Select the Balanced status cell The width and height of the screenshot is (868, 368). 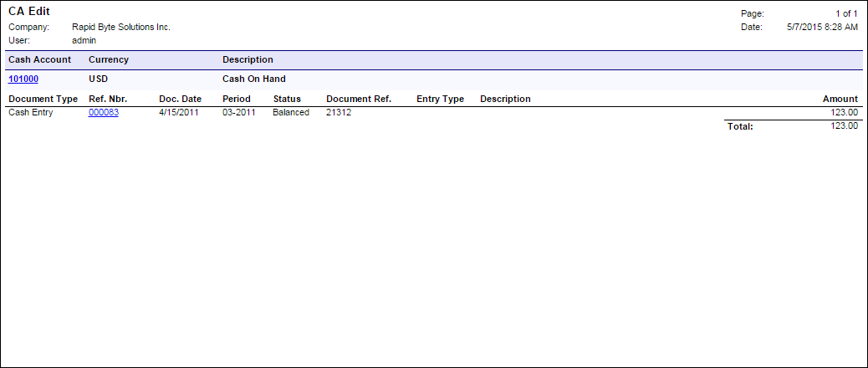click(291, 113)
